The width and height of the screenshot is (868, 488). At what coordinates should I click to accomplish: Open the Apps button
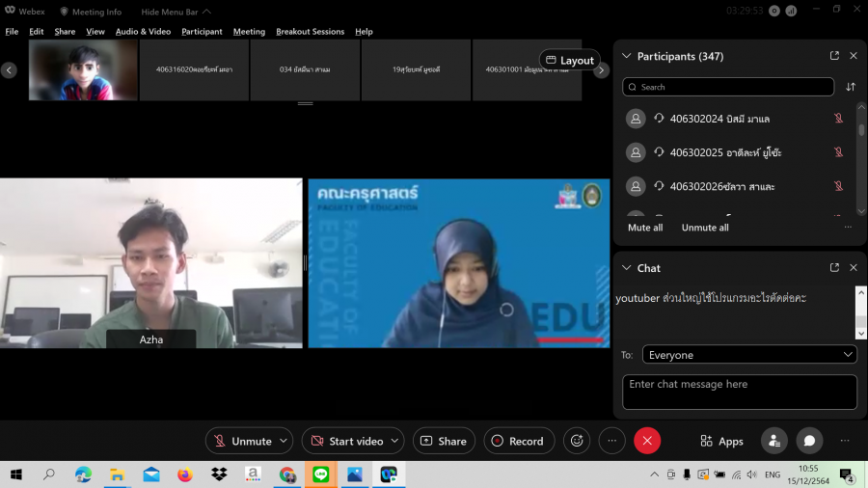coord(721,441)
